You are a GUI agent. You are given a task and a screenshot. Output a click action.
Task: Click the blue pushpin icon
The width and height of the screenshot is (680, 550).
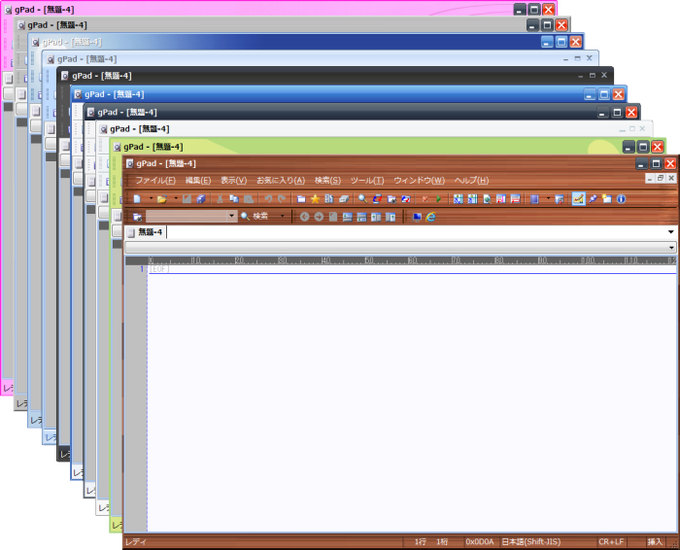click(592, 199)
